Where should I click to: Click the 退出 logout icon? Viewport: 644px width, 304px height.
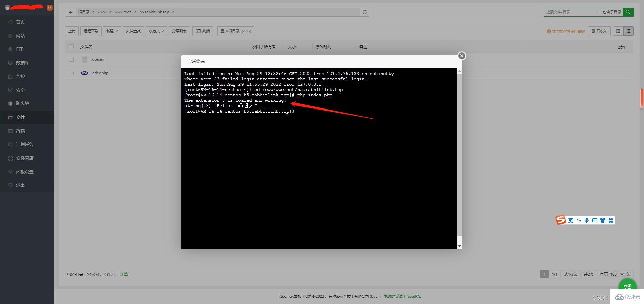(x=10, y=185)
